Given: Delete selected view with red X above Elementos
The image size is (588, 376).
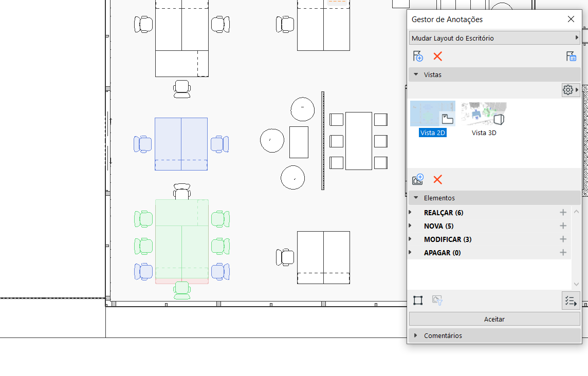Looking at the screenshot, I should (x=437, y=180).
